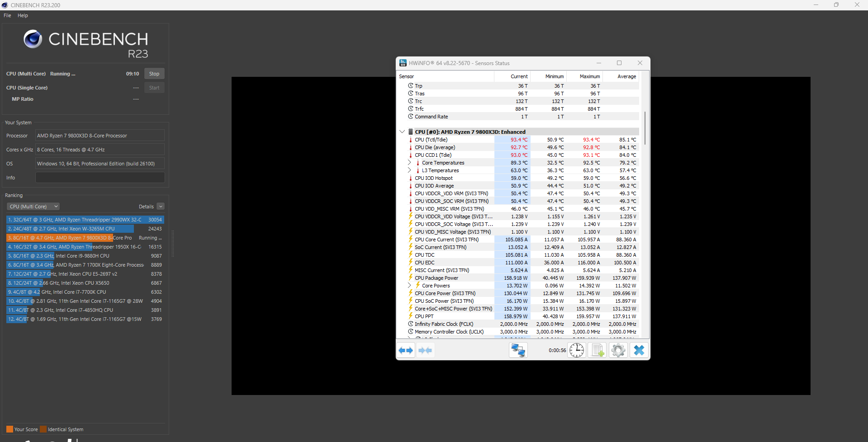Select ranking row Xeon E5-2697 v2
Image resolution: width=868 pixels, height=442 pixels.
pos(85,274)
